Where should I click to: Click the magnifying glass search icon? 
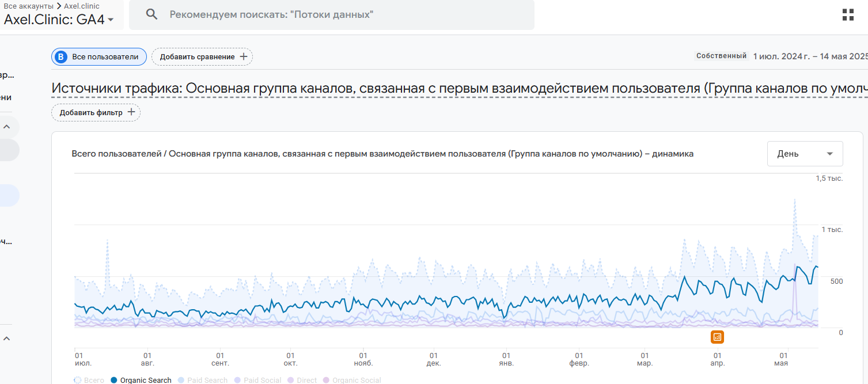pyautogui.click(x=151, y=14)
